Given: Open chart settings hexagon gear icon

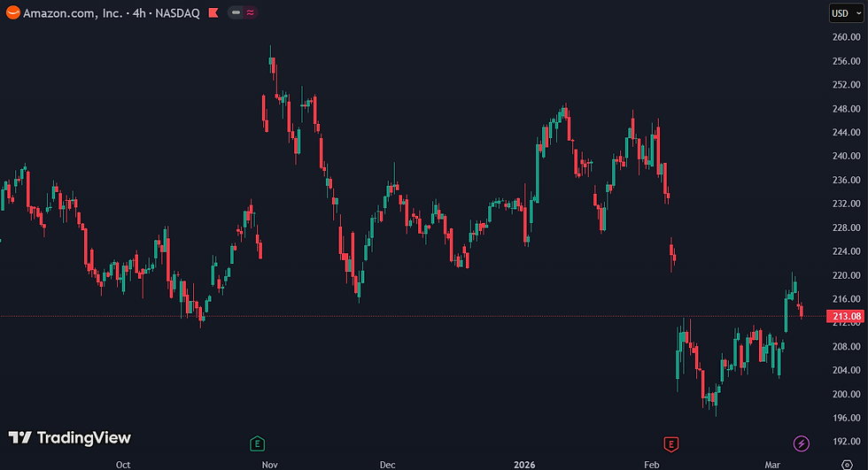Looking at the screenshot, I should pyautogui.click(x=847, y=465).
